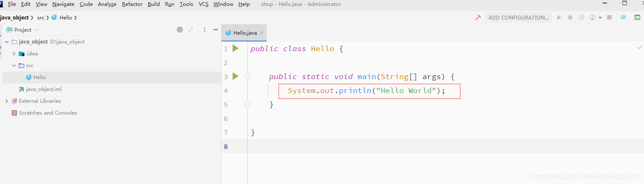Click the Debug bug icon in toolbar
Image resolution: width=644 pixels, height=184 pixels.
coord(570,17)
